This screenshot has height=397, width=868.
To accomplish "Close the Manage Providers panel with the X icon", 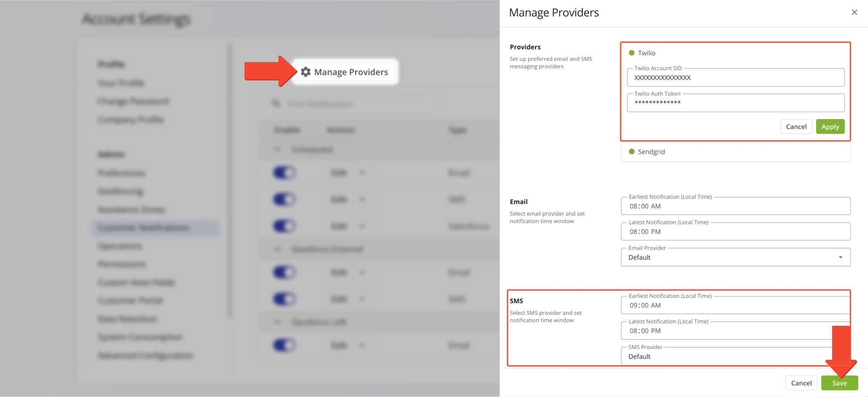I will (x=854, y=12).
